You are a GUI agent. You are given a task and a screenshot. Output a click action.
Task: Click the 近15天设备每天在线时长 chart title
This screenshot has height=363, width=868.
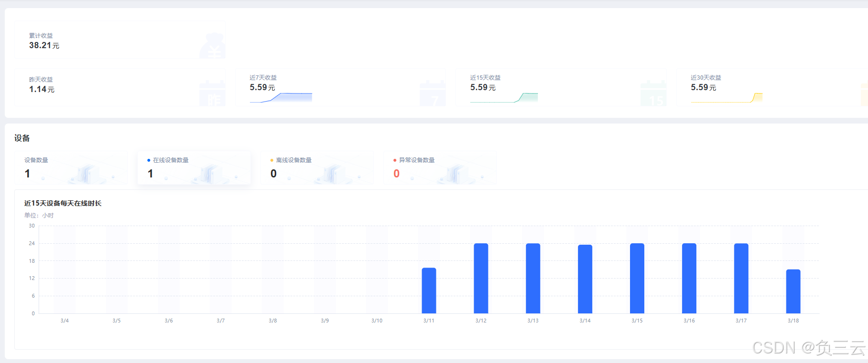point(63,203)
